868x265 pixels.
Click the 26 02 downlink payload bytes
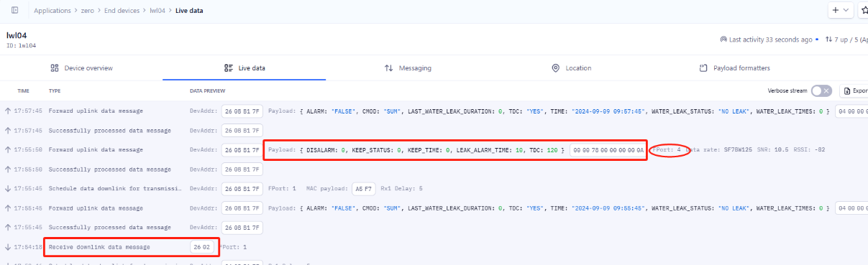pyautogui.click(x=201, y=247)
